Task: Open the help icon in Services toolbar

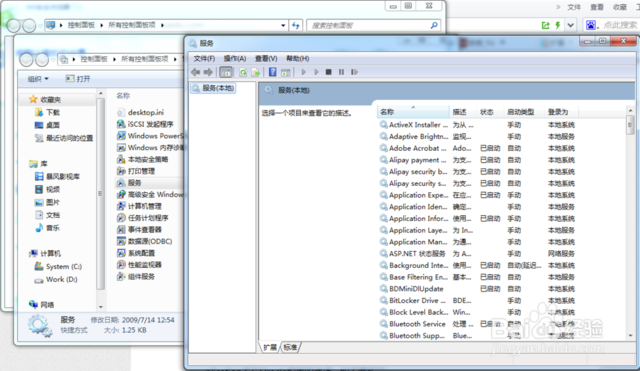Action: click(x=273, y=72)
